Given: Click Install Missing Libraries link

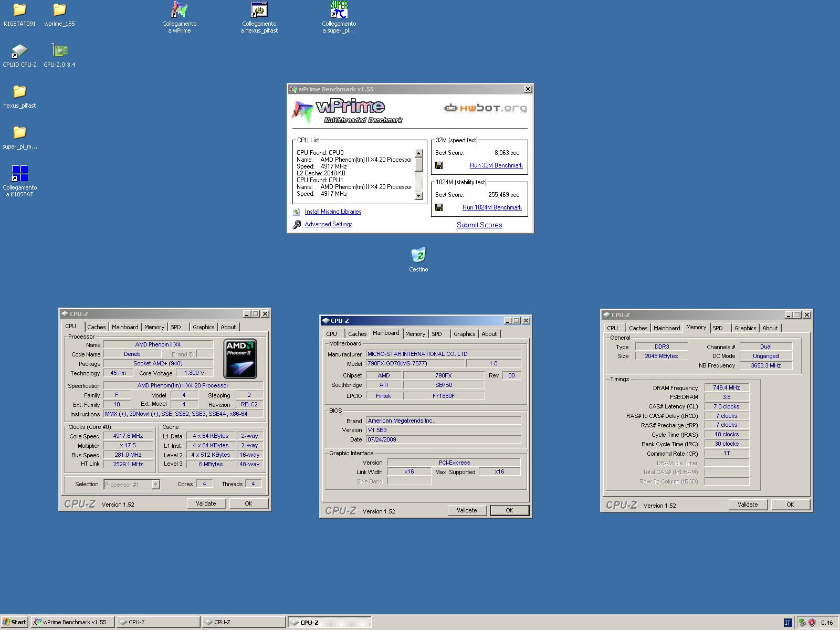Looking at the screenshot, I should click(x=333, y=212).
